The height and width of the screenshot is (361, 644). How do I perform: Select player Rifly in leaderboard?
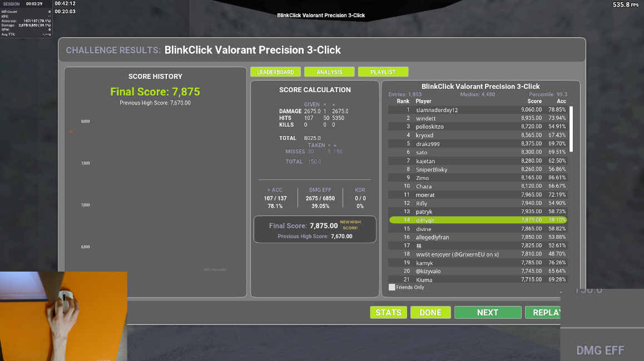(478, 203)
